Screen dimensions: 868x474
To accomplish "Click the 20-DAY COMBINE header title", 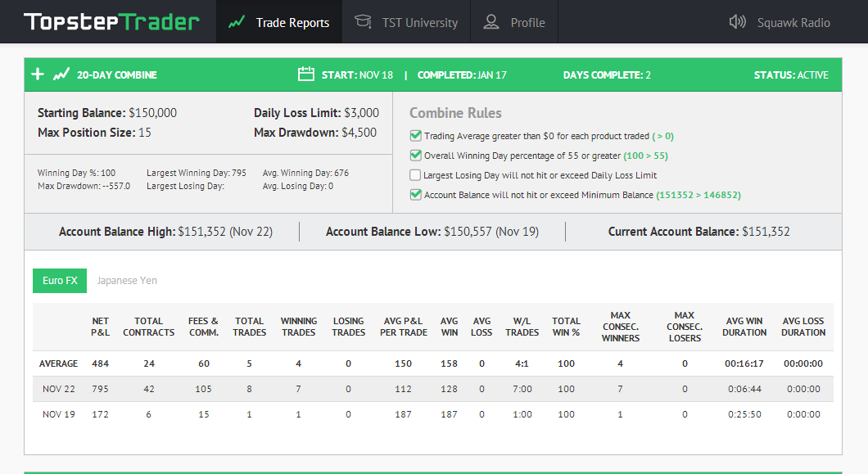I will point(117,74).
